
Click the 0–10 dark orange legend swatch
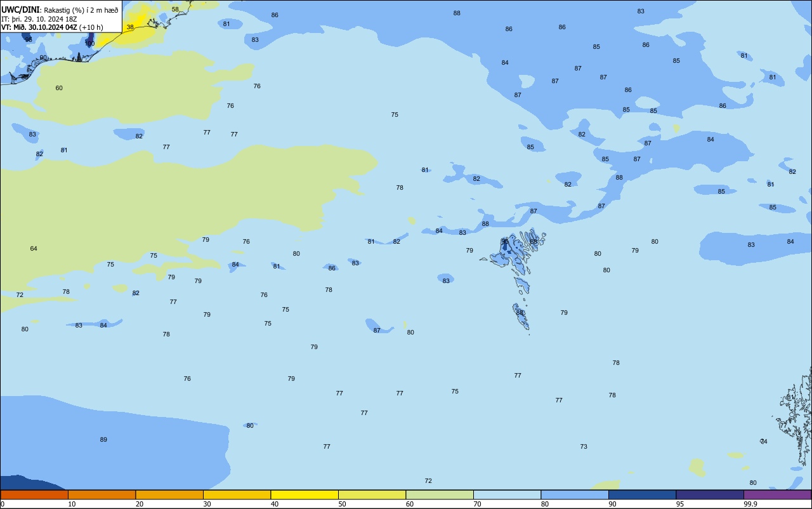(x=34, y=494)
